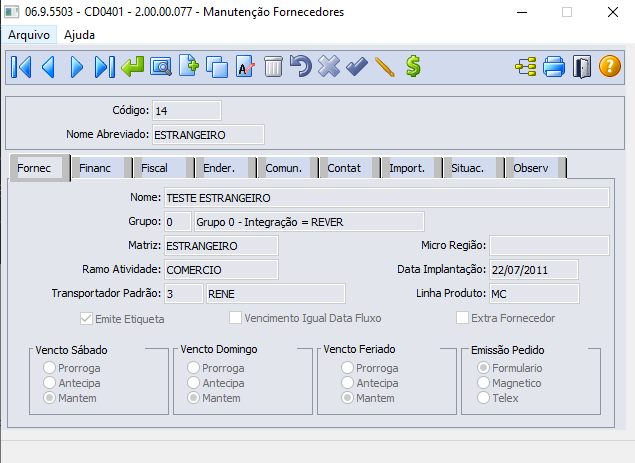Viewport: 635px width, 463px height.
Task: Cancel with the X icon
Action: [329, 66]
